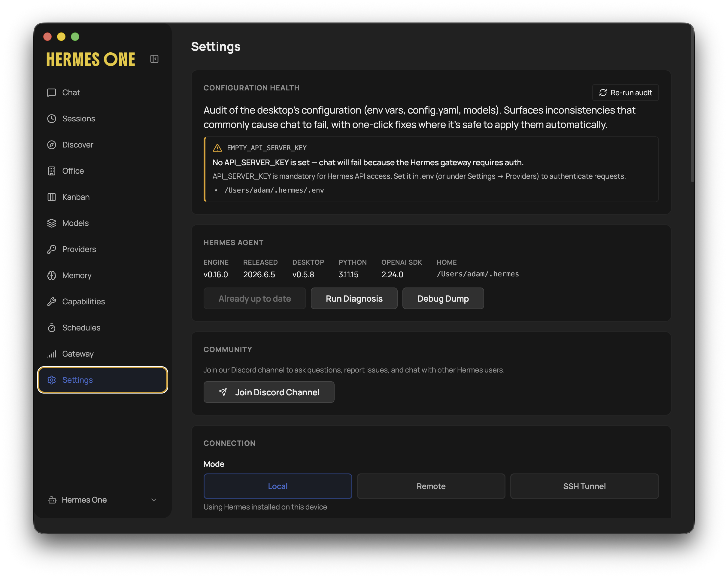
Task: Click the Capabilities wrench icon
Action: (x=52, y=302)
